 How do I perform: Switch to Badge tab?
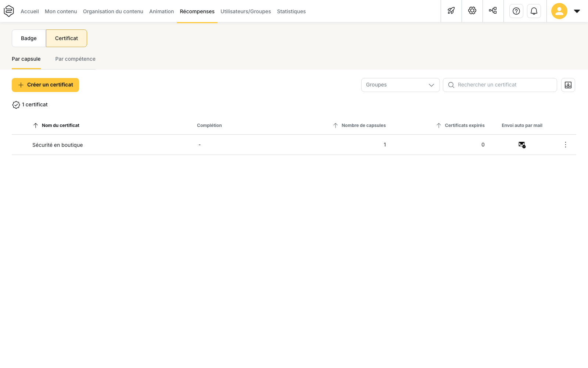29,38
